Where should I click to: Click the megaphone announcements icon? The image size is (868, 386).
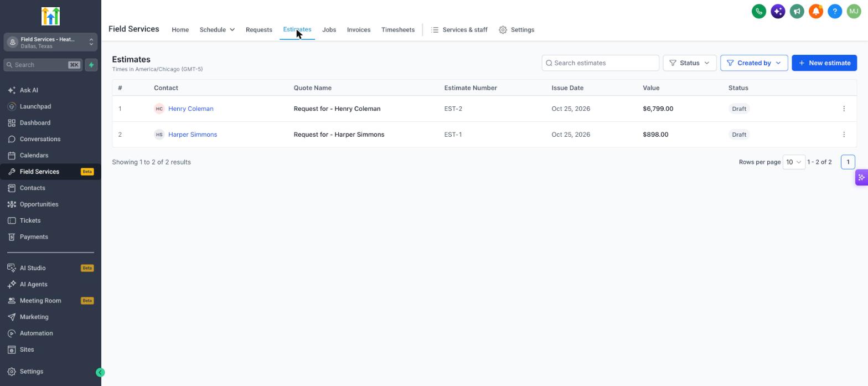click(797, 12)
